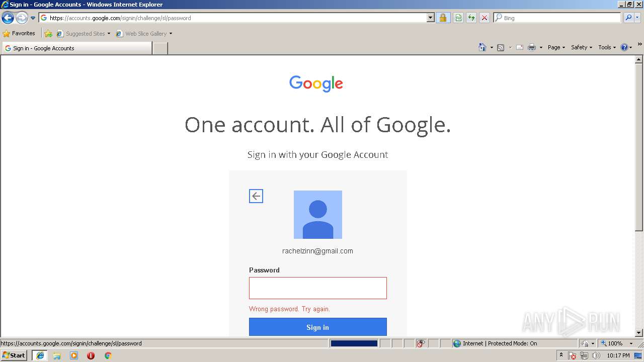This screenshot has height=362, width=644.
Task: Click the browser Forward arrow button
Action: click(x=22, y=18)
